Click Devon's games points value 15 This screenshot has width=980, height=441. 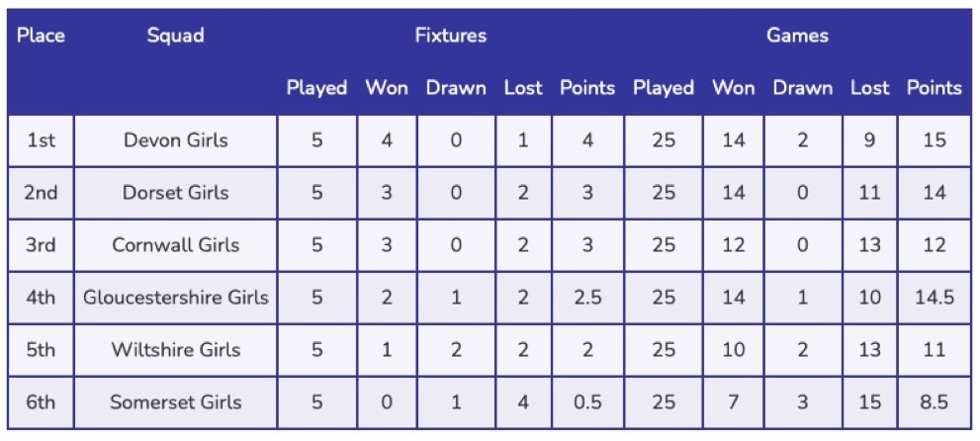(x=934, y=140)
